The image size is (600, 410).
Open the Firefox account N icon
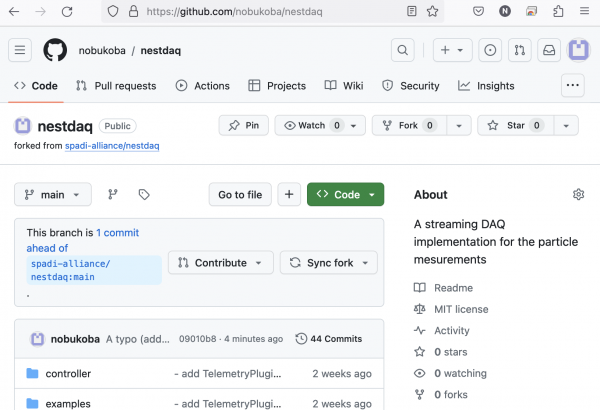point(505,11)
